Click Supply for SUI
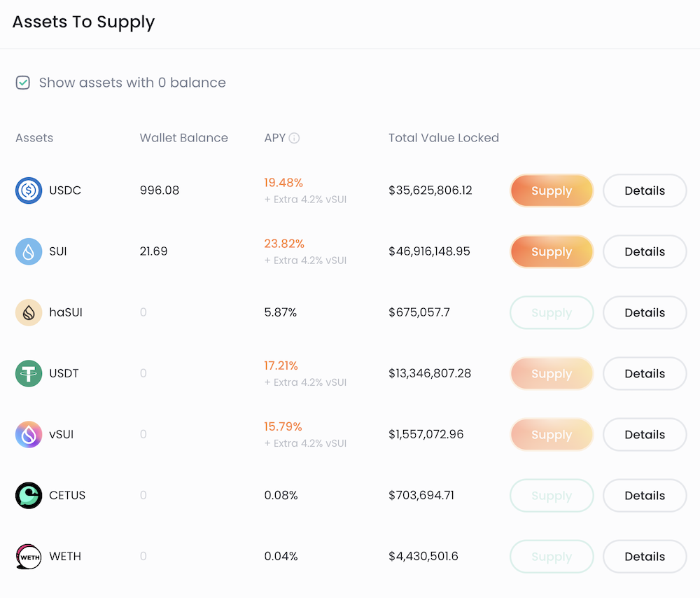The image size is (700, 598). click(552, 251)
